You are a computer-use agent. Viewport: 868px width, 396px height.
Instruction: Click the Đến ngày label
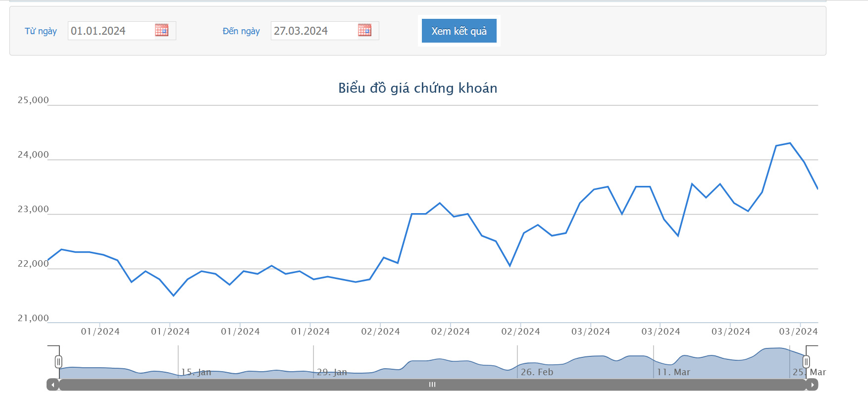pos(241,31)
